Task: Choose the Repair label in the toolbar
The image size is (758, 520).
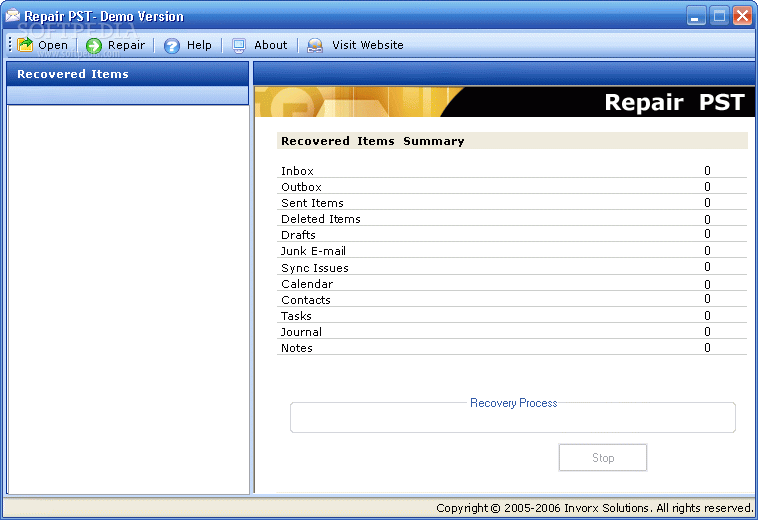Action: coord(126,45)
